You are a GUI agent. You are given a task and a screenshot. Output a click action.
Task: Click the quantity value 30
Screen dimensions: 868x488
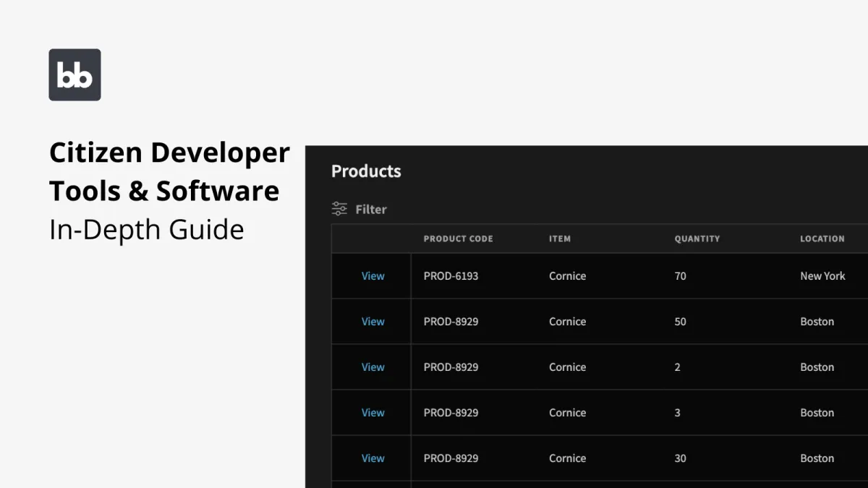[680, 458]
